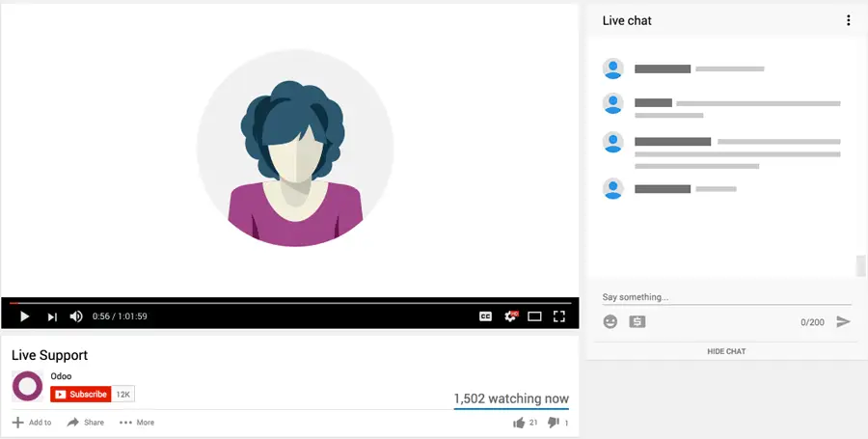Hide the chat with HIDE CHAT
Image resolution: width=868 pixels, height=439 pixels.
[x=726, y=351]
